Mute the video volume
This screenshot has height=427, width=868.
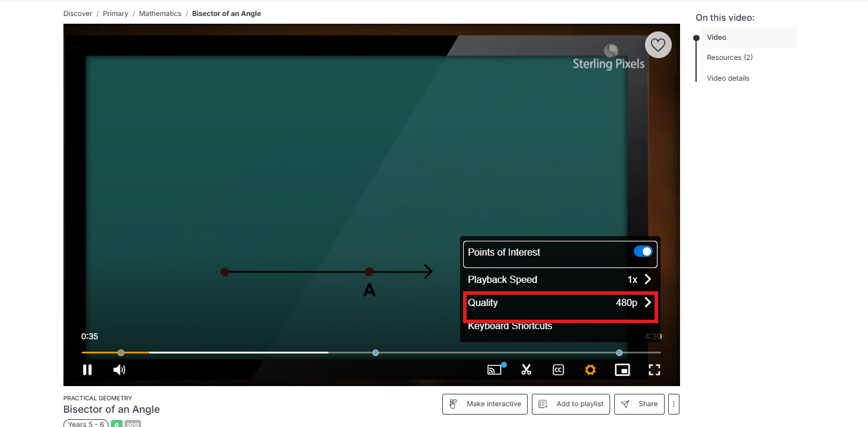click(x=119, y=370)
